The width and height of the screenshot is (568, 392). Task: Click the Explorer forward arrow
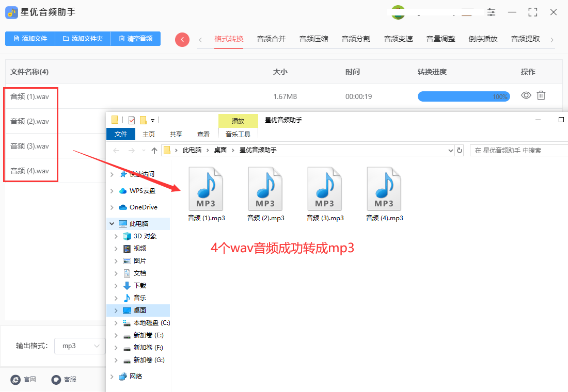click(x=132, y=150)
